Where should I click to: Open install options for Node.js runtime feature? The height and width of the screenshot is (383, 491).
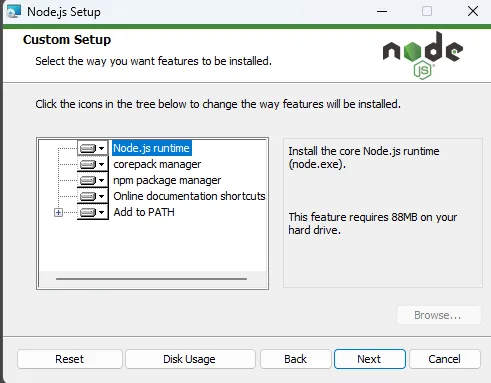[93, 148]
